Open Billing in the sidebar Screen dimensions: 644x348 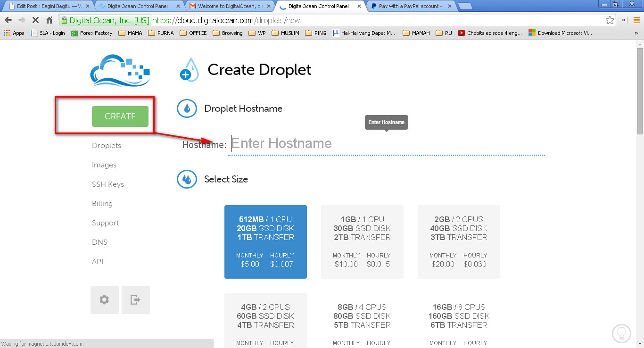(102, 204)
